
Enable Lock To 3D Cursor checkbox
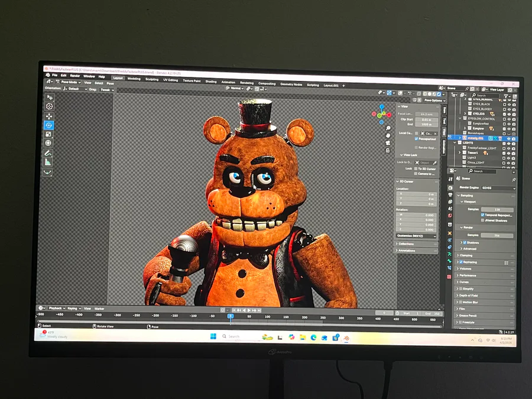[416, 168]
